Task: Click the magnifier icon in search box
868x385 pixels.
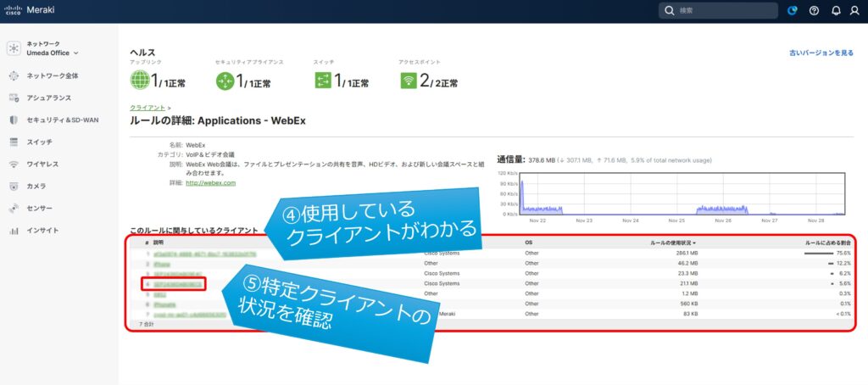Action: point(670,10)
